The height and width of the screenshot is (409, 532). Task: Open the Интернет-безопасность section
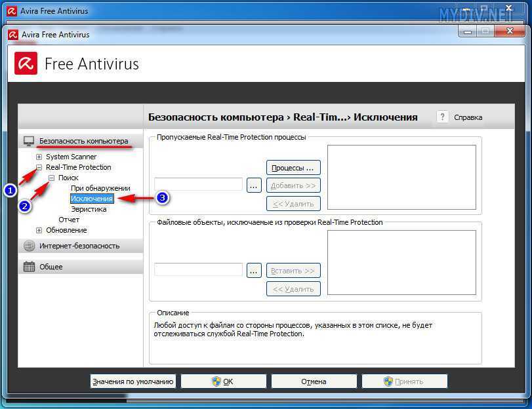point(79,246)
